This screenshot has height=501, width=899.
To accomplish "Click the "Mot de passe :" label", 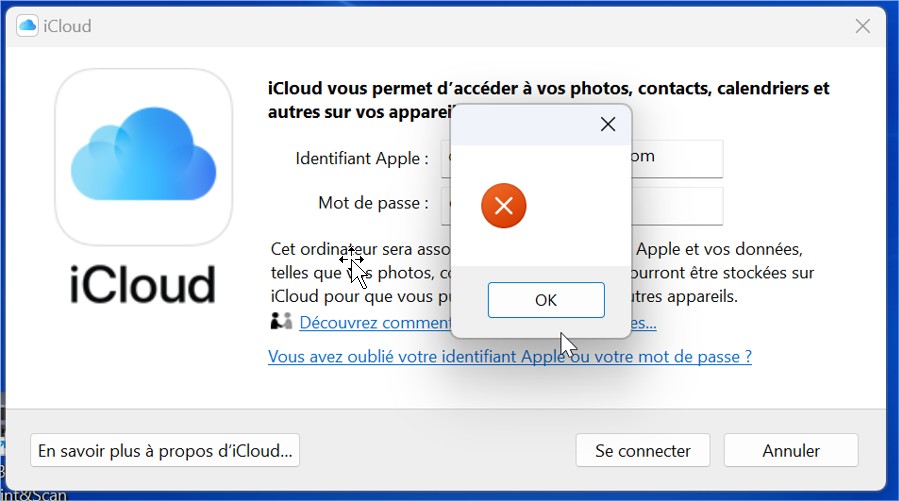I will point(373,203).
